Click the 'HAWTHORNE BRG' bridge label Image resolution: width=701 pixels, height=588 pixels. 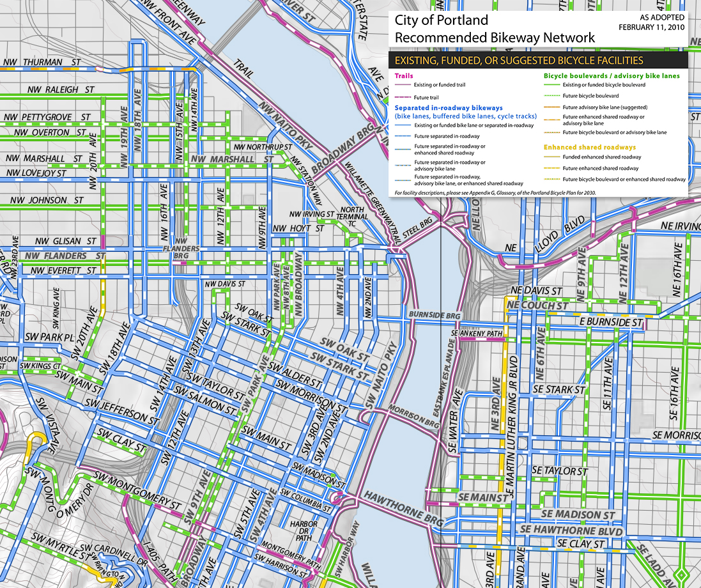403,508
